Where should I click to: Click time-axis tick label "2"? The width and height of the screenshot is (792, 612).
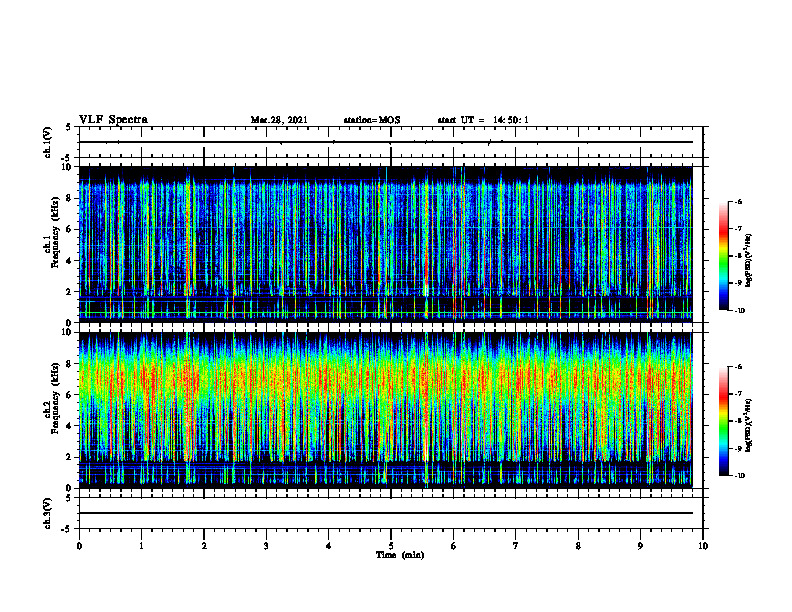(204, 546)
